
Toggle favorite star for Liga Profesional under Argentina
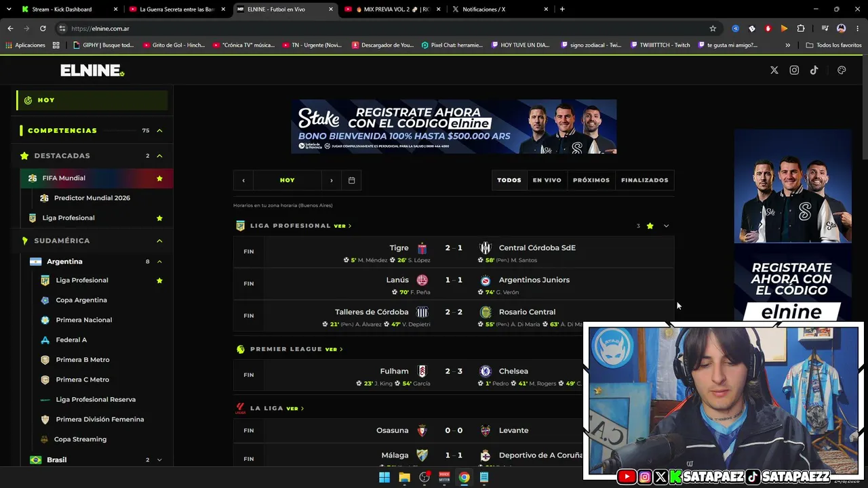159,281
